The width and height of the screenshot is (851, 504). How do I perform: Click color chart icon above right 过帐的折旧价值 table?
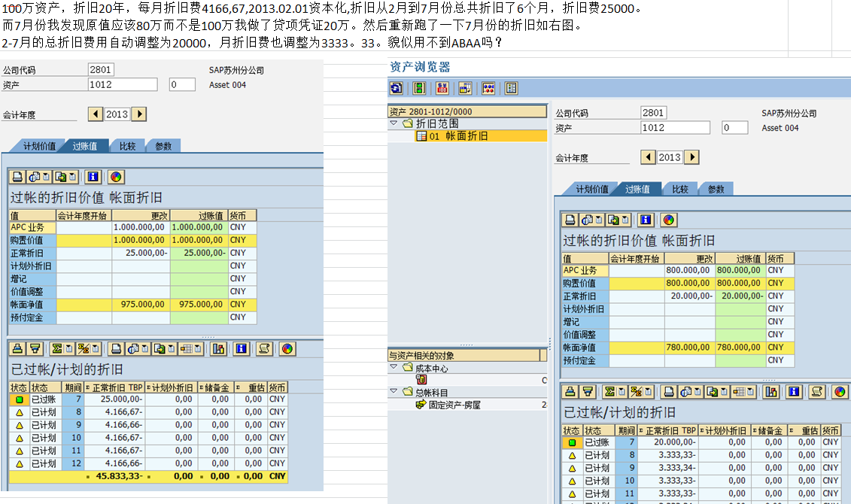pyautogui.click(x=668, y=220)
